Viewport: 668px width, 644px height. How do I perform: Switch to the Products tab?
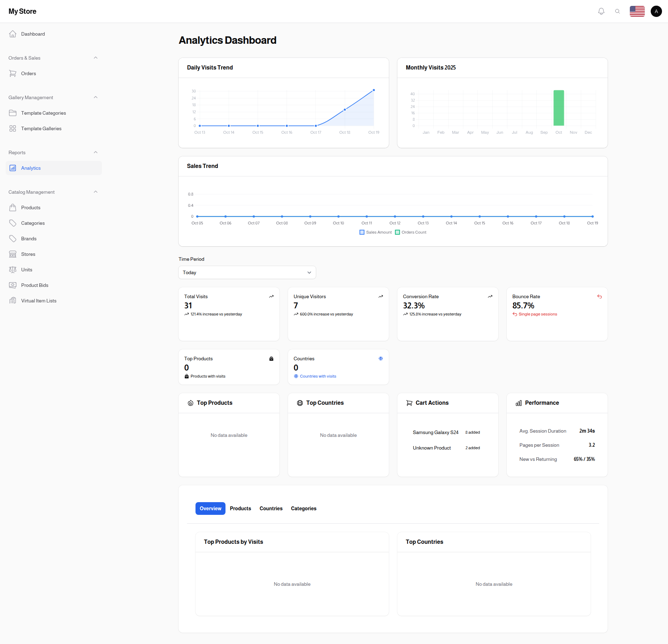pyautogui.click(x=240, y=508)
